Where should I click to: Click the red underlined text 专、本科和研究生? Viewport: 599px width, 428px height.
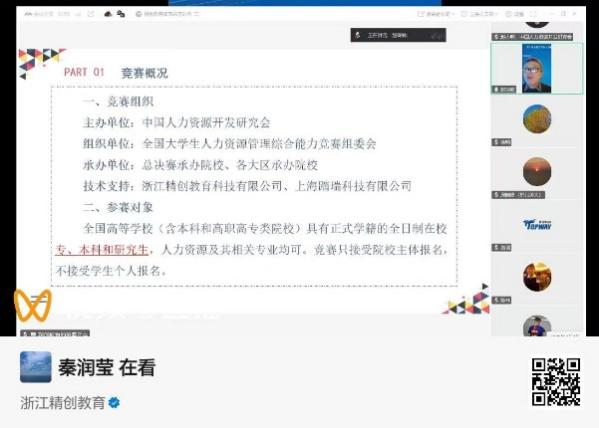(102, 250)
